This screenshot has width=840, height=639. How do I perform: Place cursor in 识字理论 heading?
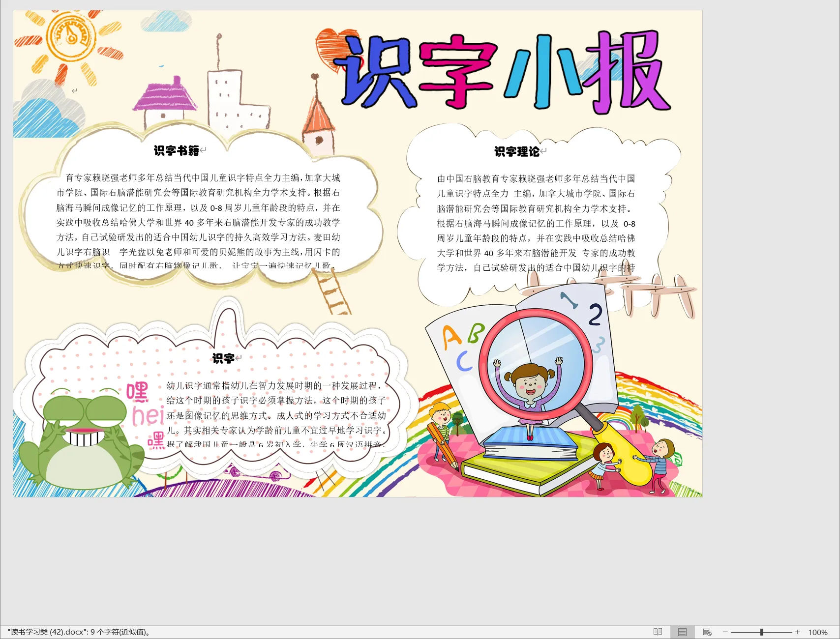[516, 151]
